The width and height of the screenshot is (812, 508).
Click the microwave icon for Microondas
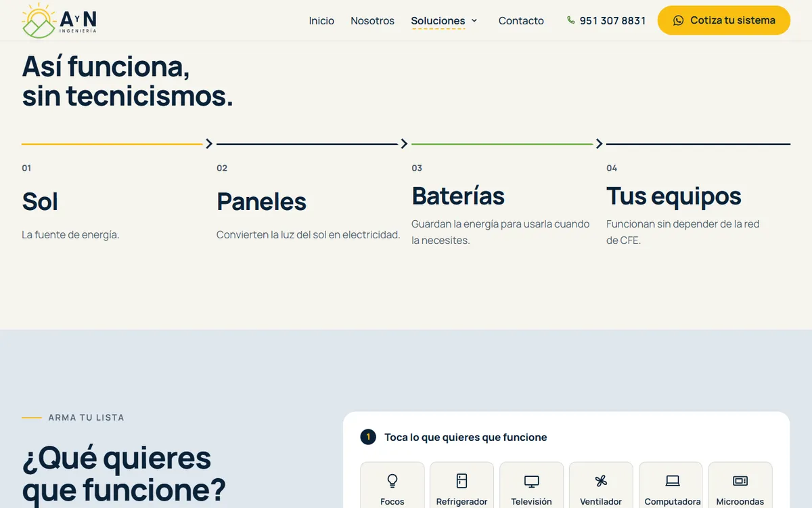coord(740,481)
